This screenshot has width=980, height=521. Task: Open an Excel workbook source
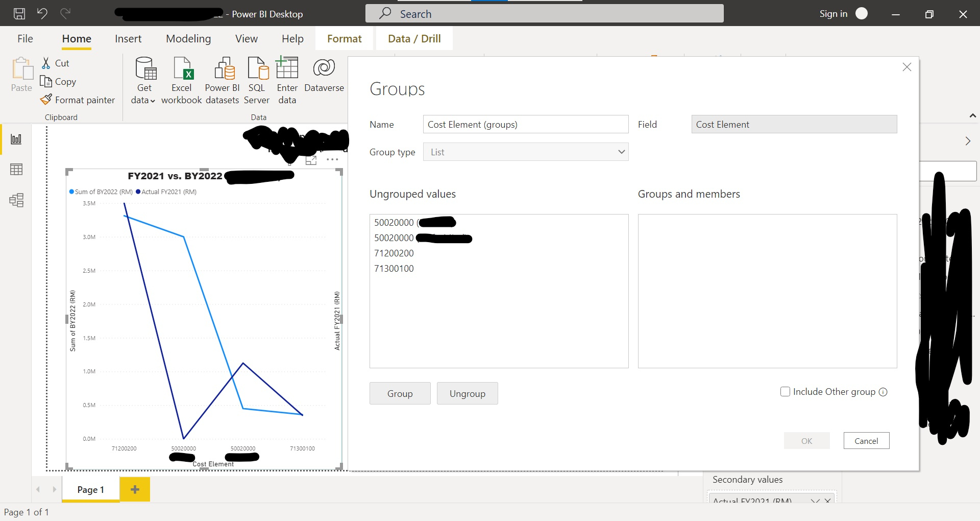[182, 79]
